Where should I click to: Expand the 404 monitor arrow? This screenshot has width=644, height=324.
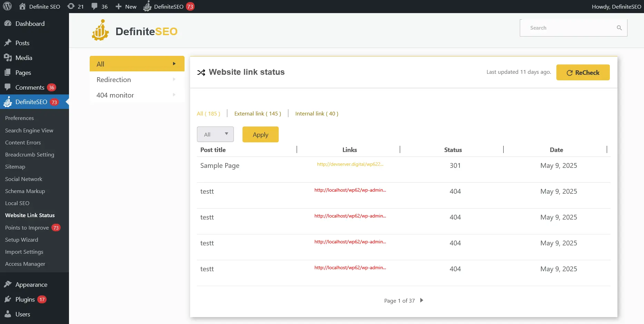click(x=174, y=95)
